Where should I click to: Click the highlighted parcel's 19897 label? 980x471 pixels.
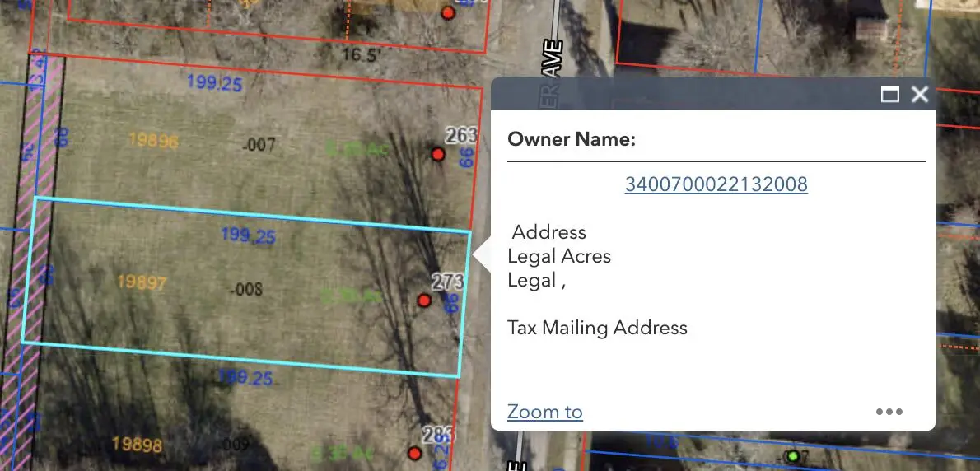(141, 282)
